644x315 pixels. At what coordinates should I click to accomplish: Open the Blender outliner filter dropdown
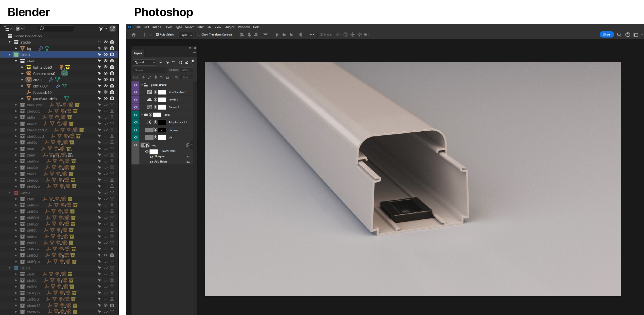pos(103,29)
